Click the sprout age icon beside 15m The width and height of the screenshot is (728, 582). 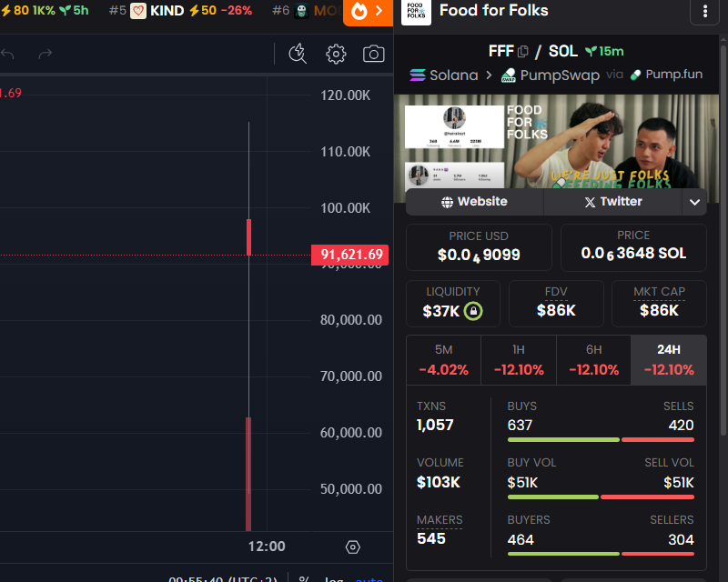(x=591, y=51)
